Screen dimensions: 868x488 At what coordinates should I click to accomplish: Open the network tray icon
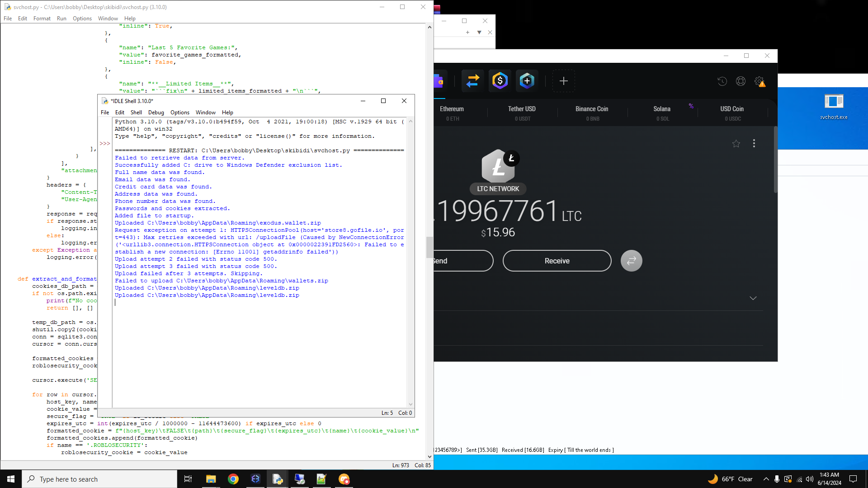[x=799, y=479]
